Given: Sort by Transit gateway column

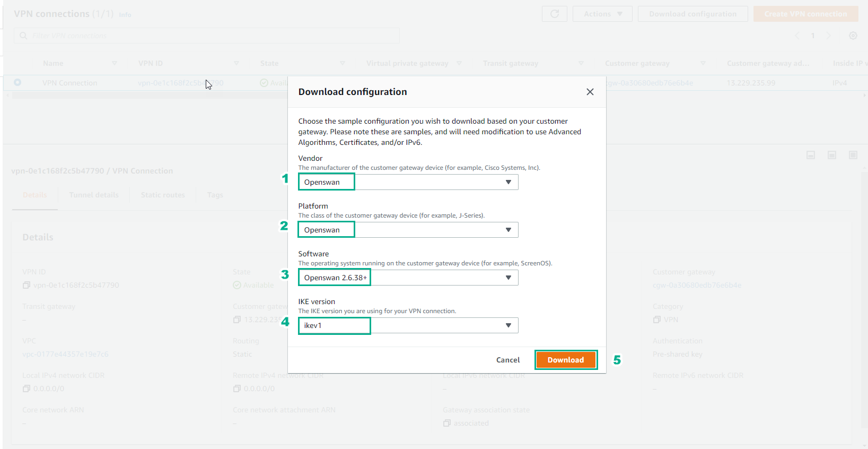Looking at the screenshot, I should [x=581, y=63].
